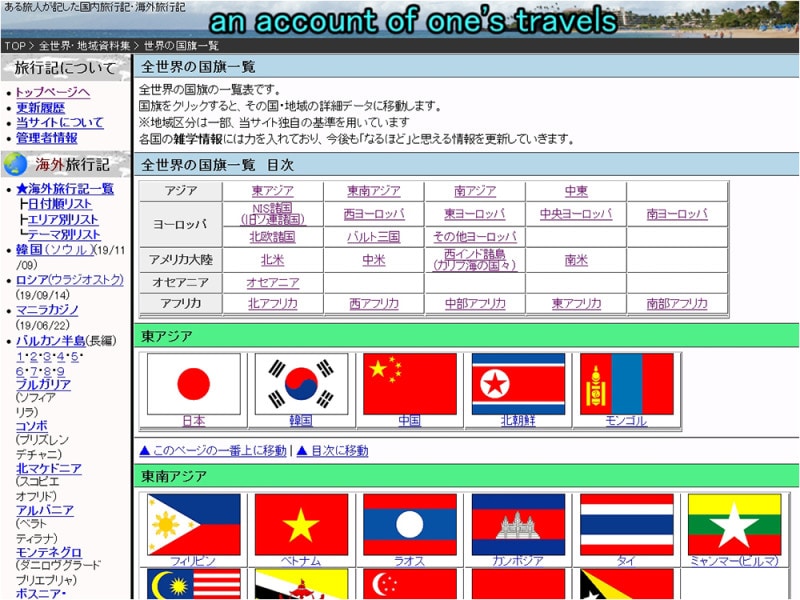Click the Mongolia flag image
800x600 pixels.
(x=626, y=384)
